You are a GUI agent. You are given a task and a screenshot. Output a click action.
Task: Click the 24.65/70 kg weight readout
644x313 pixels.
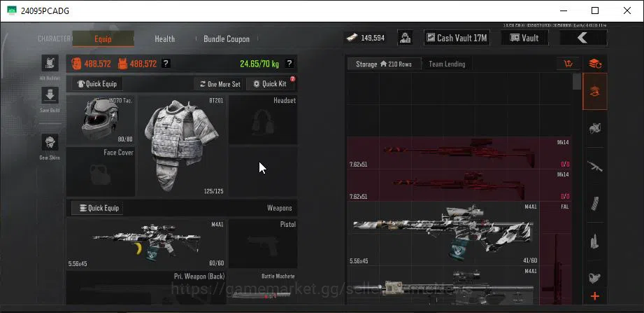tap(259, 64)
